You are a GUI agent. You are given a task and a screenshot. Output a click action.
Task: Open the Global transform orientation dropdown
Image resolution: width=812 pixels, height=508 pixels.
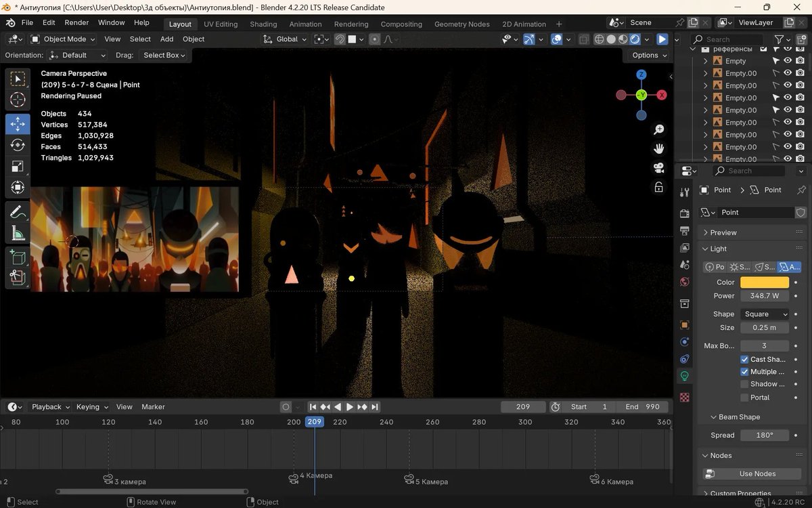pos(285,39)
